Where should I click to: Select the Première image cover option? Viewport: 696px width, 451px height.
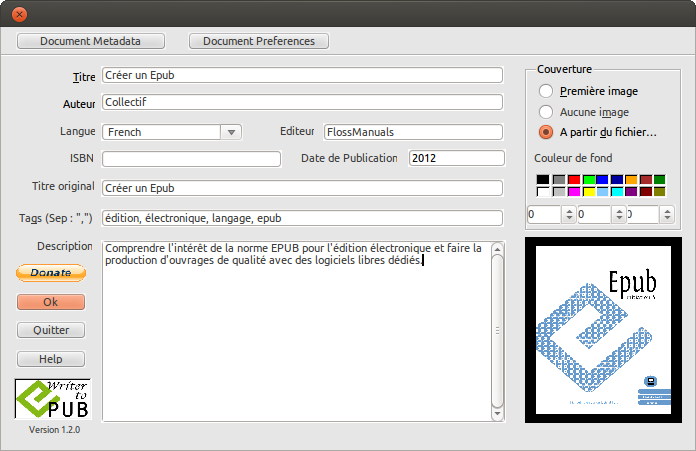(x=546, y=91)
